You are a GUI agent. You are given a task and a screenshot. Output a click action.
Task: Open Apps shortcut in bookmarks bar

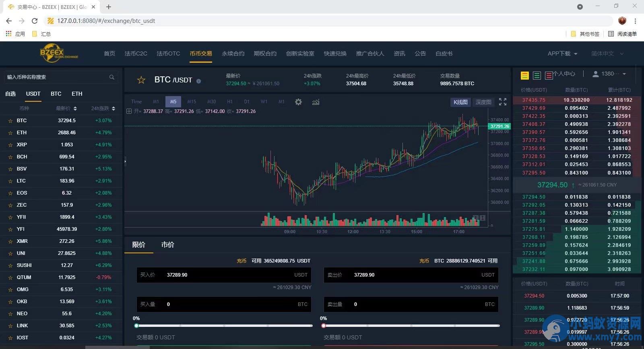15,34
